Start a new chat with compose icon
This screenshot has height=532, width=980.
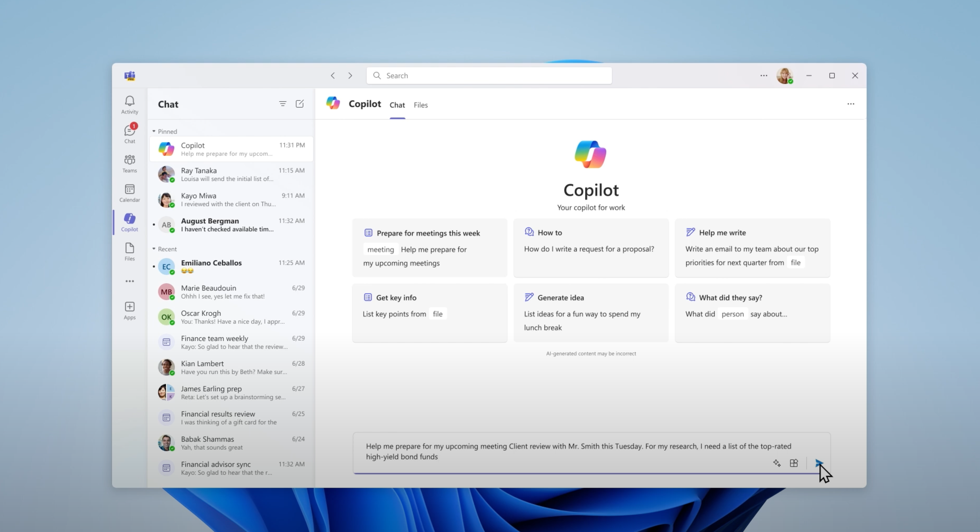coord(299,104)
